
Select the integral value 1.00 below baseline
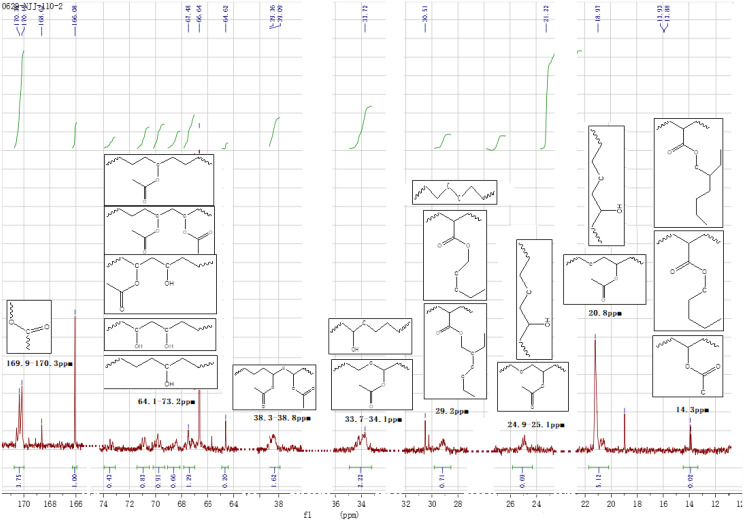point(76,478)
